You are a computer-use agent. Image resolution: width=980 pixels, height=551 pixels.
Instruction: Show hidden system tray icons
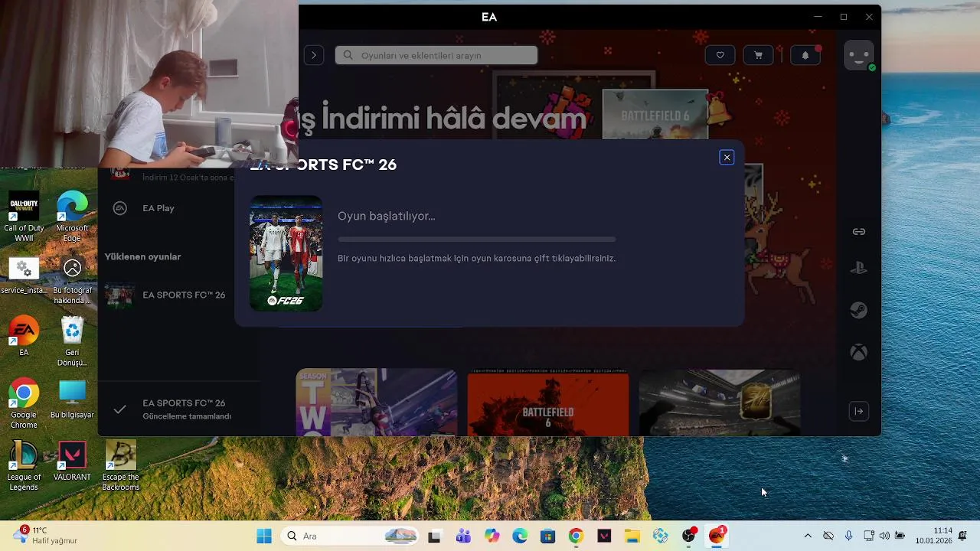[807, 536]
